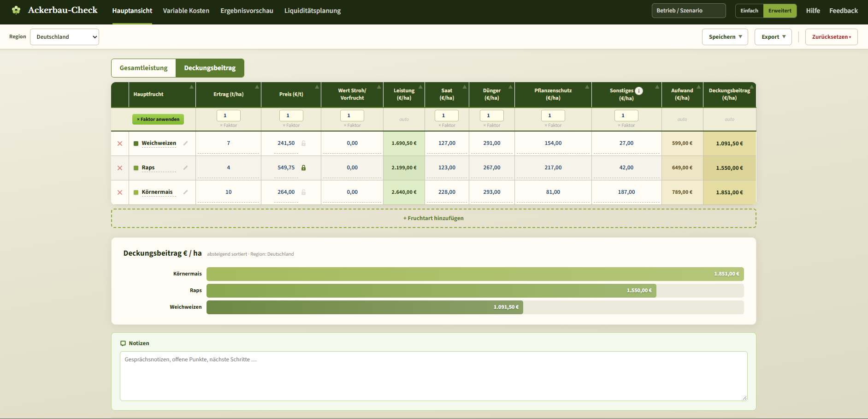Sort by Ertrag (t/ha) column arrow

click(257, 87)
